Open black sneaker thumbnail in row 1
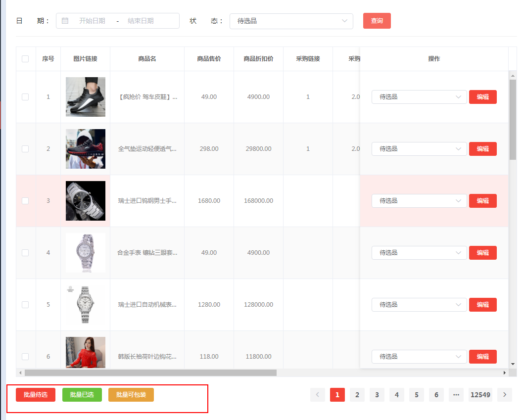This screenshot has width=524, height=420. pos(86,97)
